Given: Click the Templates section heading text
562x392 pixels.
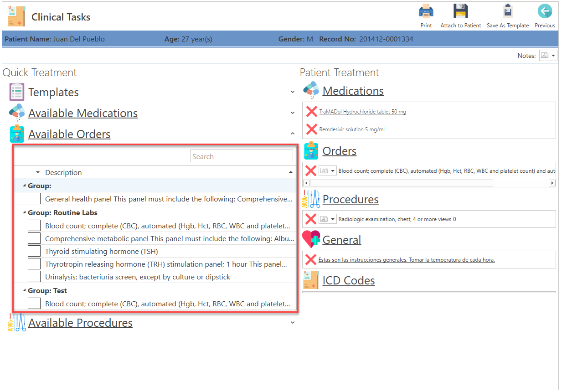Looking at the screenshot, I should [53, 92].
